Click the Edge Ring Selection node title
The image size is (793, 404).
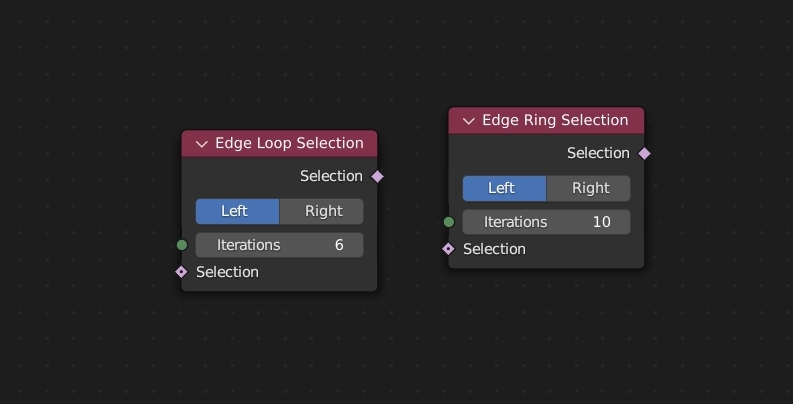tap(555, 120)
